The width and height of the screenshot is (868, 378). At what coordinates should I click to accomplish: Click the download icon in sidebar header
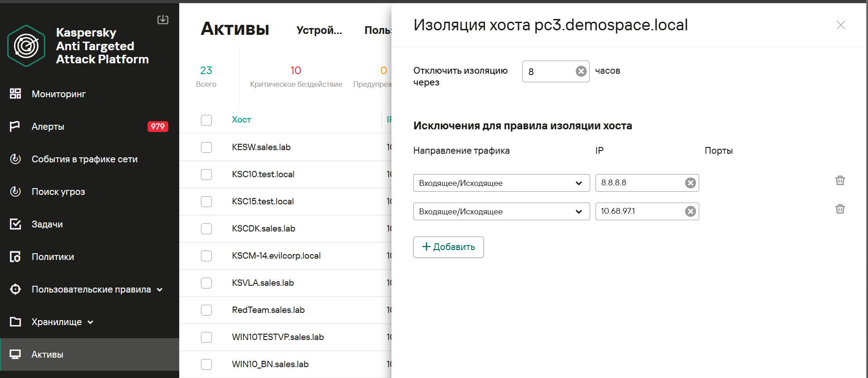click(163, 19)
